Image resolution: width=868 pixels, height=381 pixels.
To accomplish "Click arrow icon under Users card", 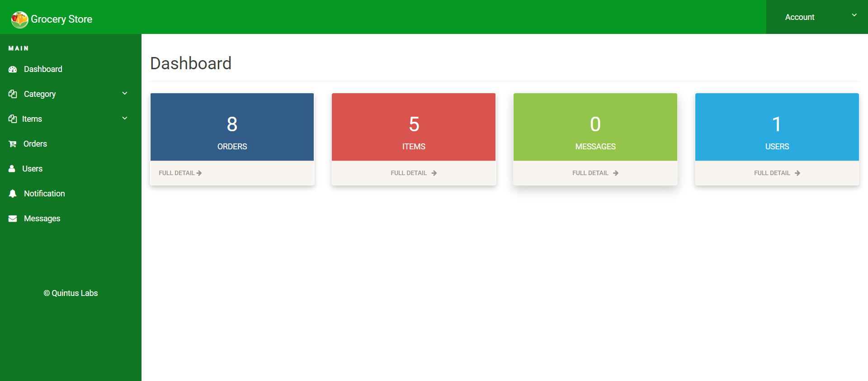I will click(x=797, y=173).
